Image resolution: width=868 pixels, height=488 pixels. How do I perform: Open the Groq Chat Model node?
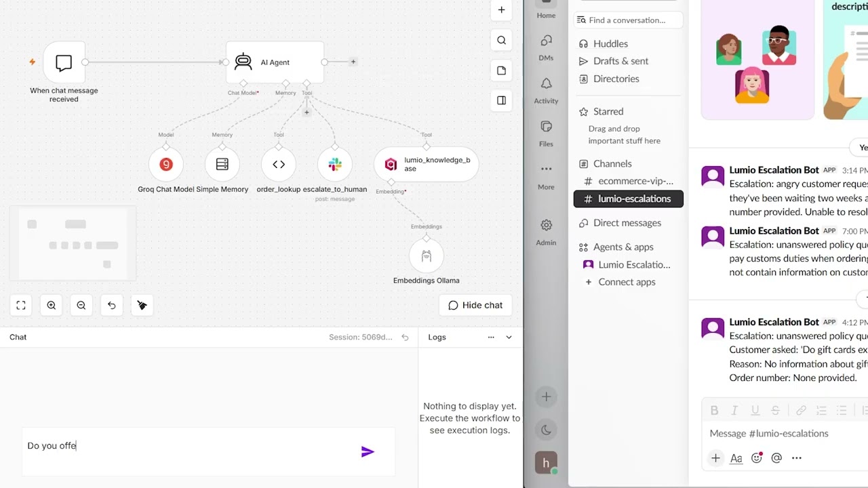pyautogui.click(x=166, y=164)
